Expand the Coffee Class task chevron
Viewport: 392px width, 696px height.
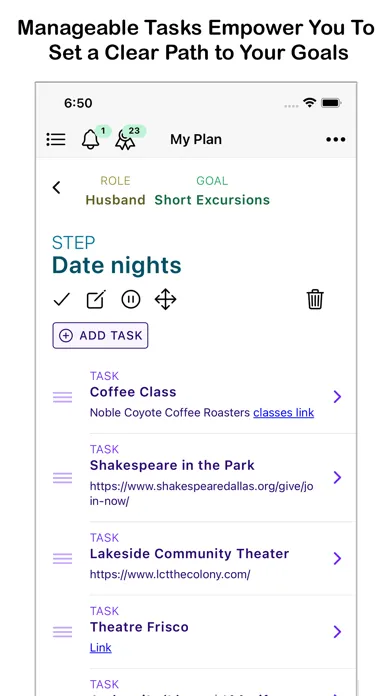pyautogui.click(x=337, y=396)
